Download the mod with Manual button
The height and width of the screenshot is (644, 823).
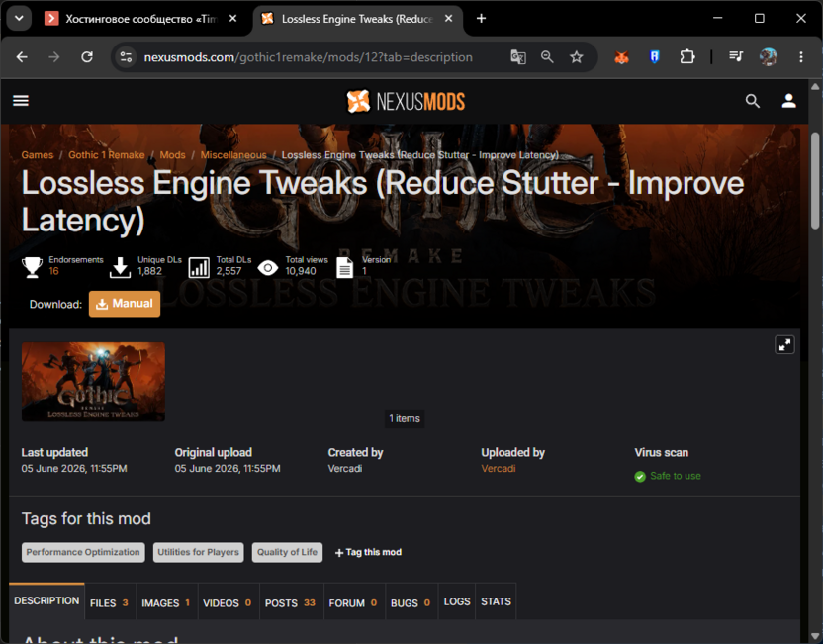click(x=125, y=304)
